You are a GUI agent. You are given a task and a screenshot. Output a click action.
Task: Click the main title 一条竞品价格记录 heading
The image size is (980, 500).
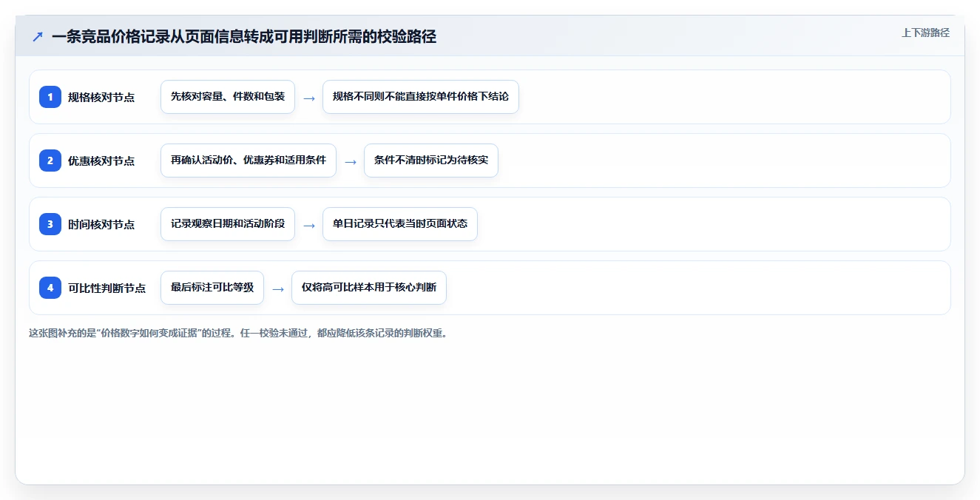point(244,36)
